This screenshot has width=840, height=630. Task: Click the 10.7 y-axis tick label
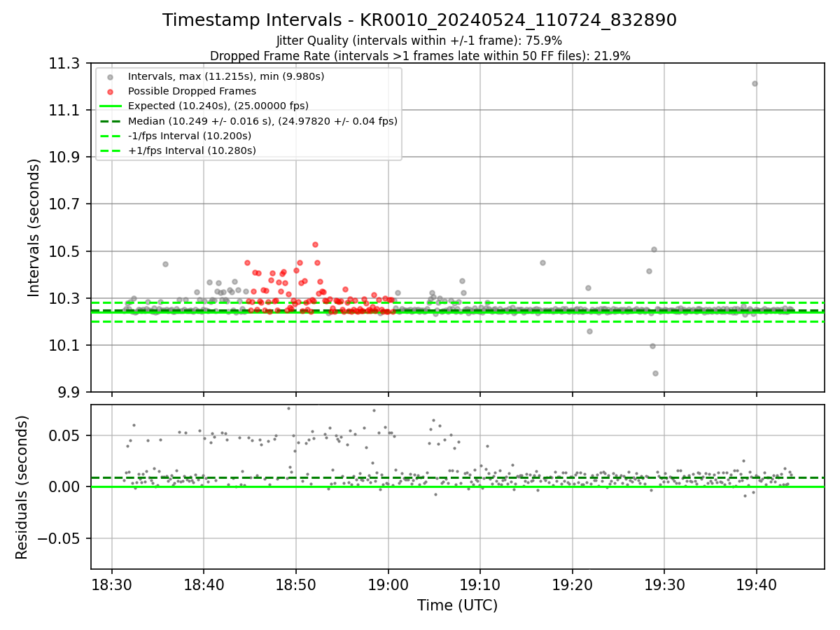pyautogui.click(x=65, y=204)
